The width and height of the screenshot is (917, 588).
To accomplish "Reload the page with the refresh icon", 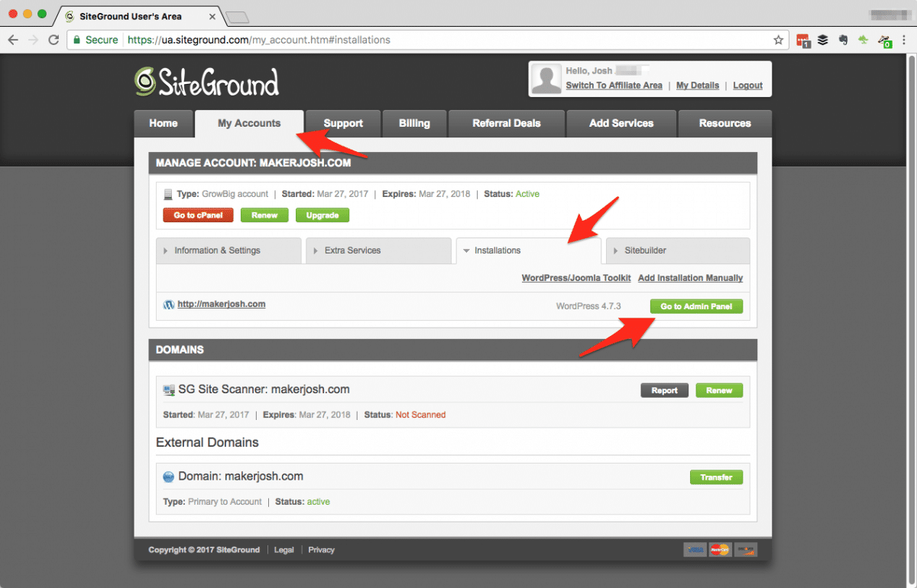I will tap(53, 40).
